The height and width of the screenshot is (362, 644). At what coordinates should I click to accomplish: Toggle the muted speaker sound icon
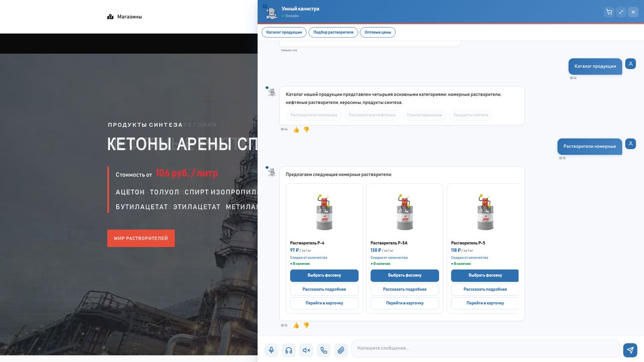(306, 350)
